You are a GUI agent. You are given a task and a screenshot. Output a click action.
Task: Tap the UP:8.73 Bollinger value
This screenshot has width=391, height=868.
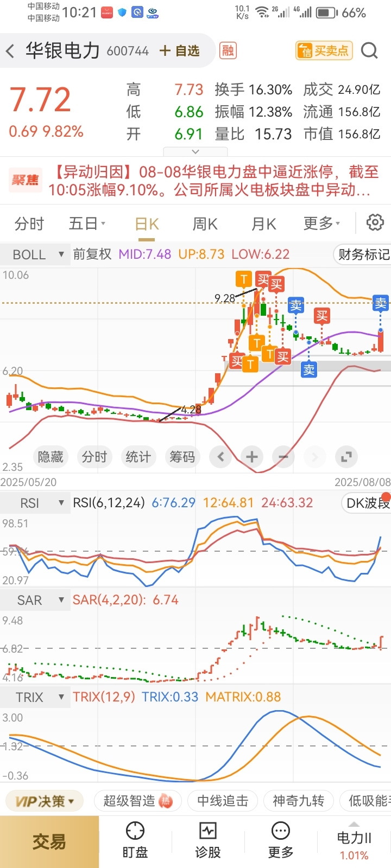point(201,254)
